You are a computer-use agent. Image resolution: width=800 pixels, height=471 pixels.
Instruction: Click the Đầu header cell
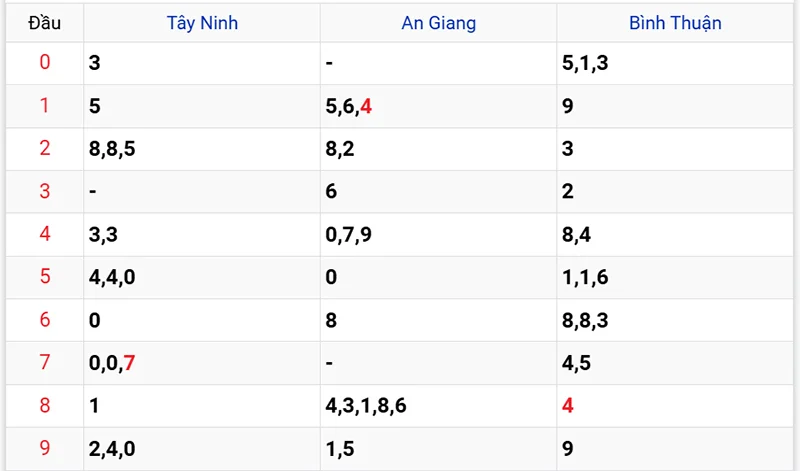click(44, 22)
